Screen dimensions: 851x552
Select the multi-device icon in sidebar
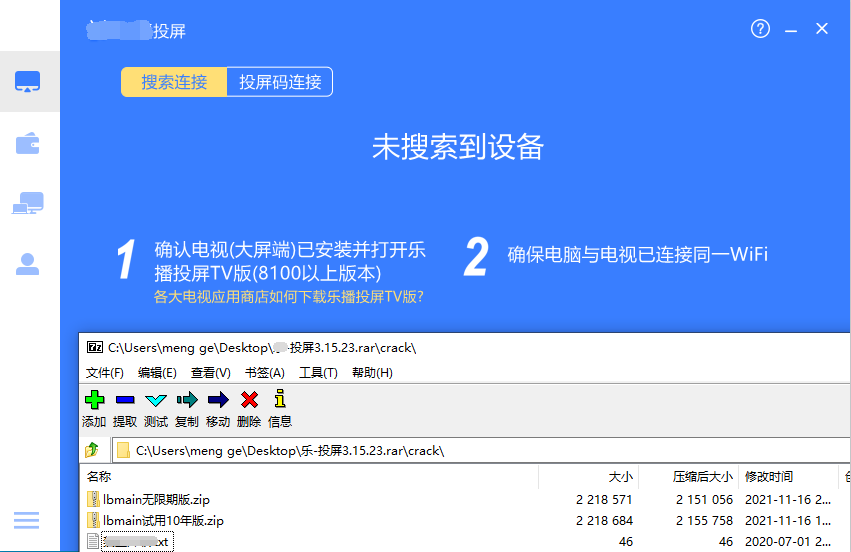click(28, 204)
